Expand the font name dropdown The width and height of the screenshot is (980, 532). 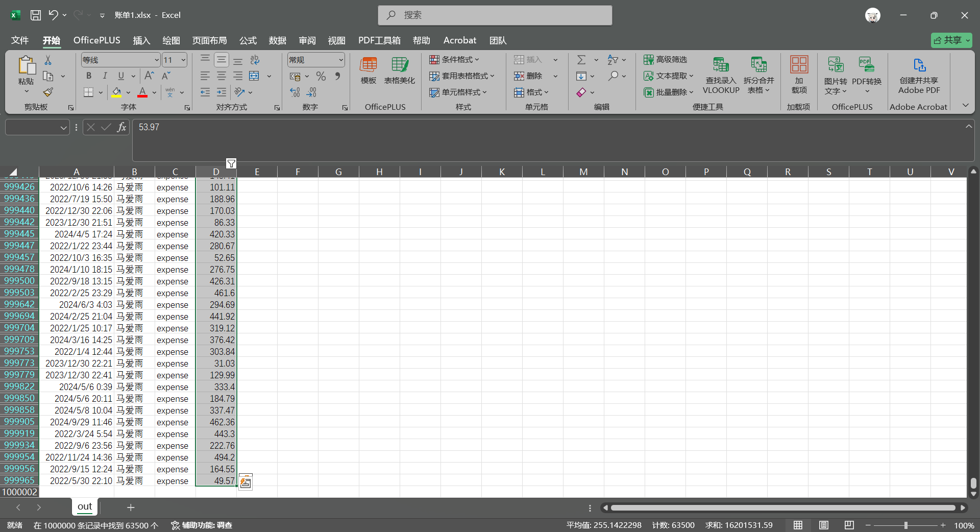(156, 60)
